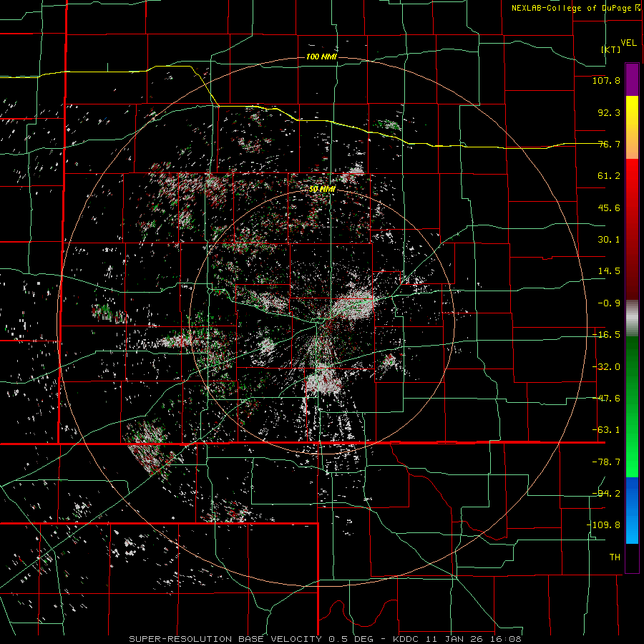Click the 50 NMI range ring label

coord(322,190)
